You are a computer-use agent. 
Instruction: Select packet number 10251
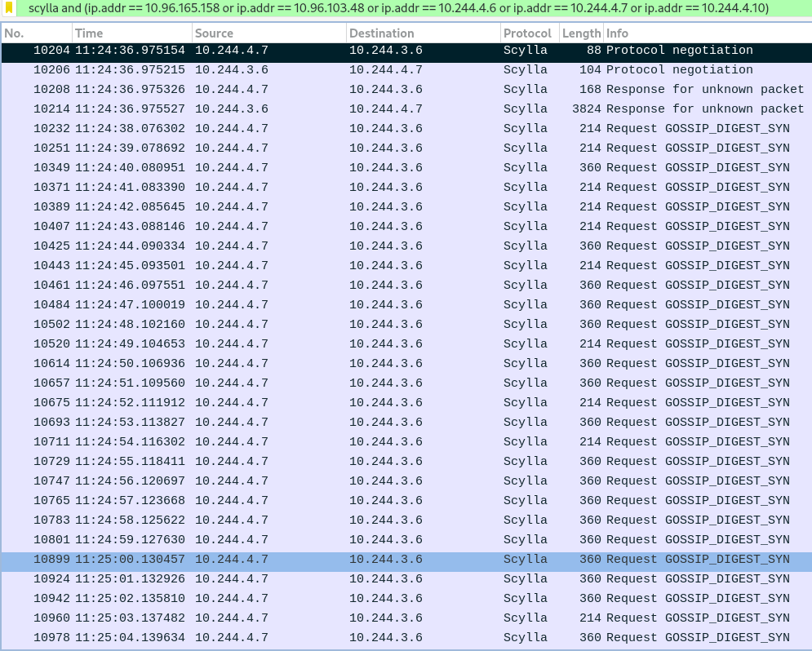(406, 148)
